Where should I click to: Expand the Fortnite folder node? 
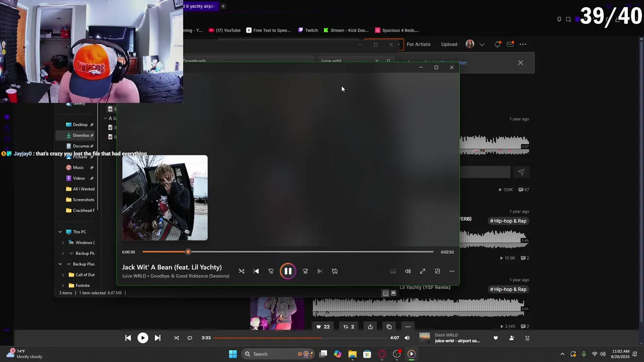pyautogui.click(x=63, y=286)
